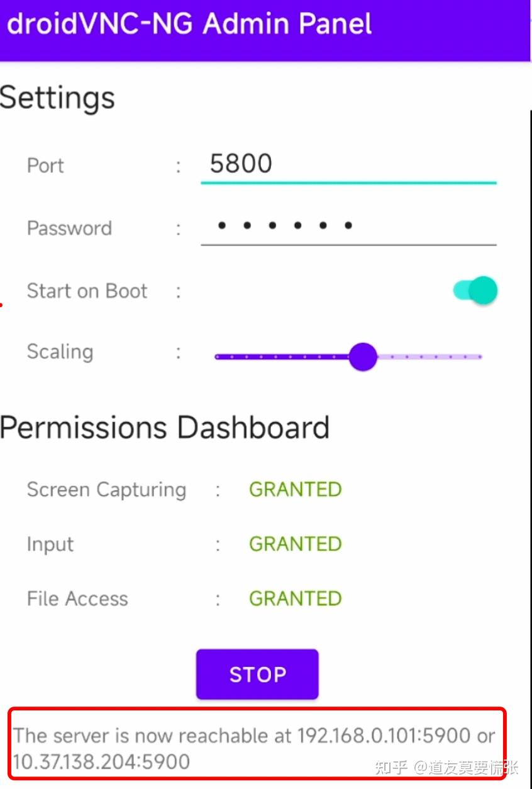Click the server reachable address text
532x789 pixels.
[x=254, y=747]
